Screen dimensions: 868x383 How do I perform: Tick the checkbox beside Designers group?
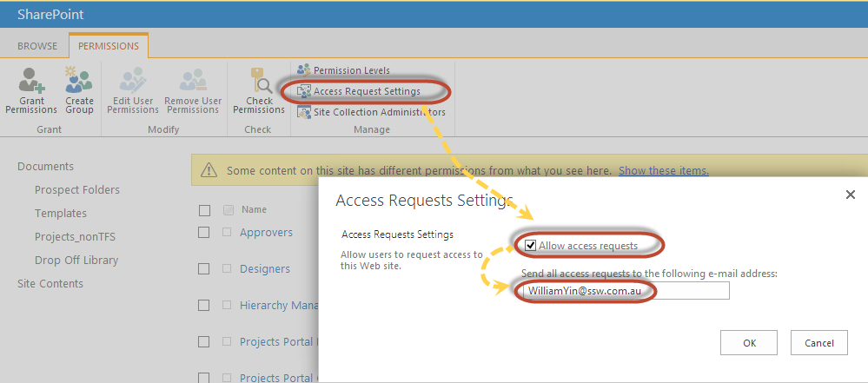click(204, 268)
